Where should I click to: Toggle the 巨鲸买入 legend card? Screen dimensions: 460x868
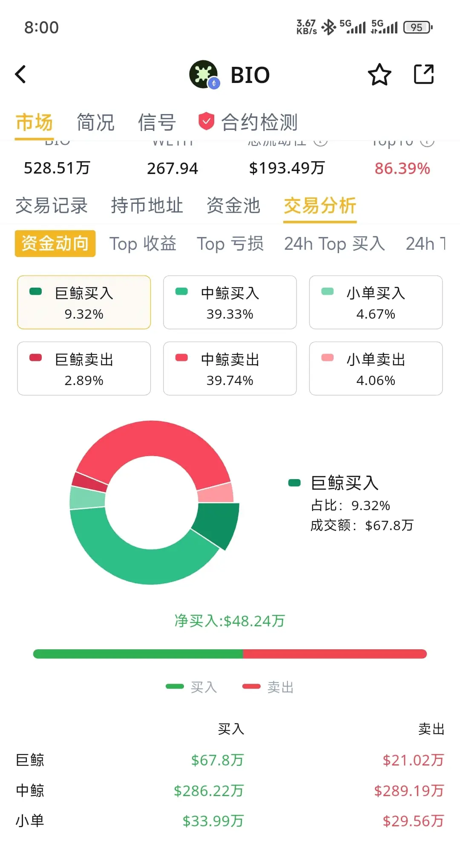tap(84, 303)
